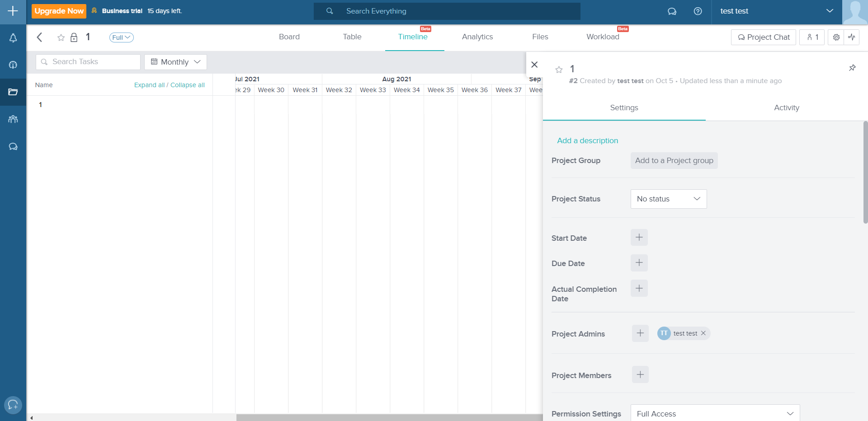Open the activity pulse icon
Image resolution: width=868 pixels, height=421 pixels.
(x=852, y=37)
